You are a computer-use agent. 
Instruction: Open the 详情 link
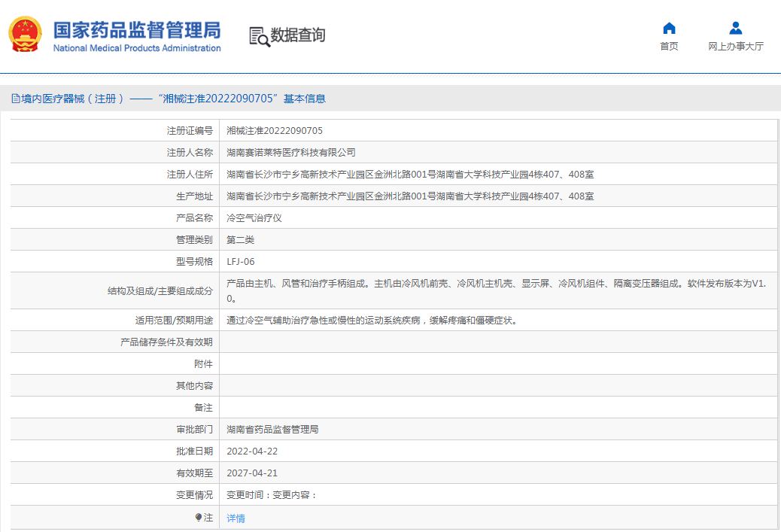point(236,518)
